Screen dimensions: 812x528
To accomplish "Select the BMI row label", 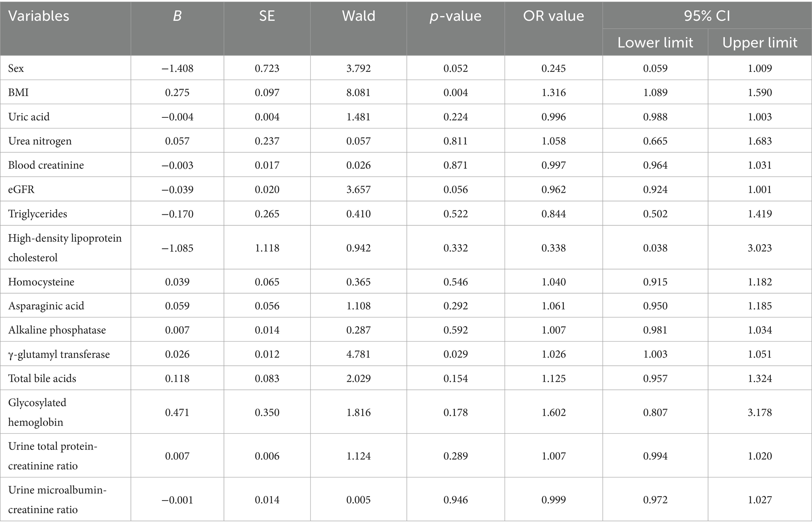I will pyautogui.click(x=18, y=92).
